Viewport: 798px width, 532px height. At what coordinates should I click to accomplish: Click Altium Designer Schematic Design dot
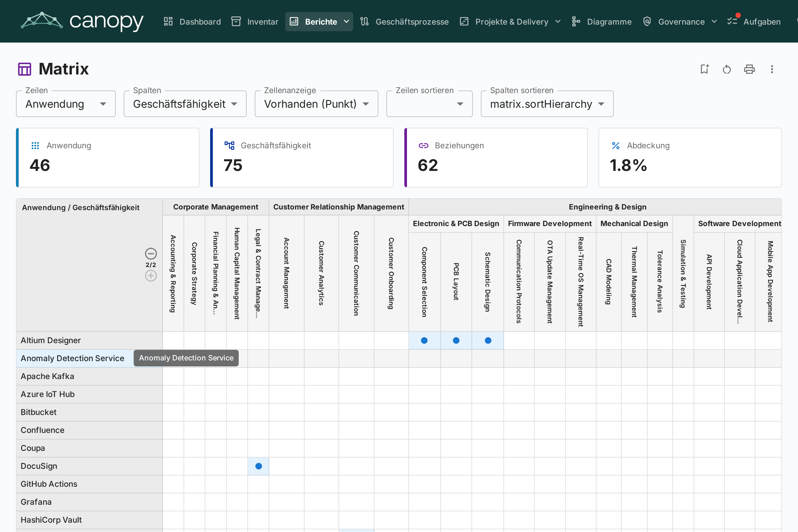[488, 340]
